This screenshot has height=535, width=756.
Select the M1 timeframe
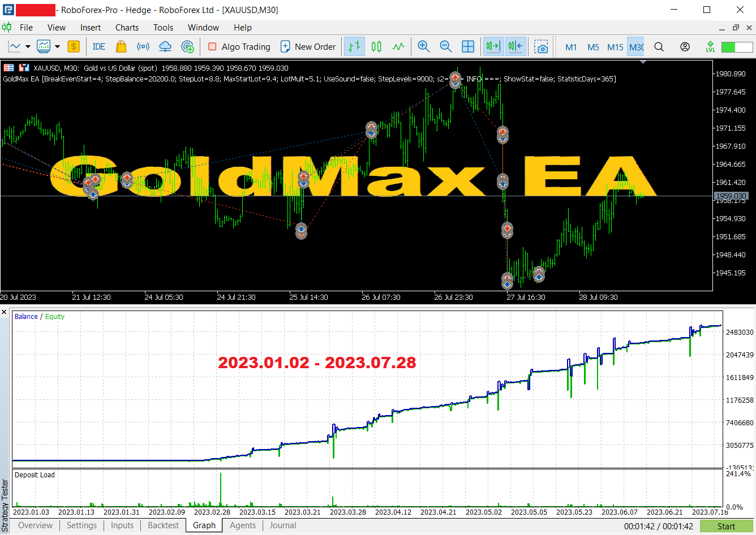tap(572, 47)
